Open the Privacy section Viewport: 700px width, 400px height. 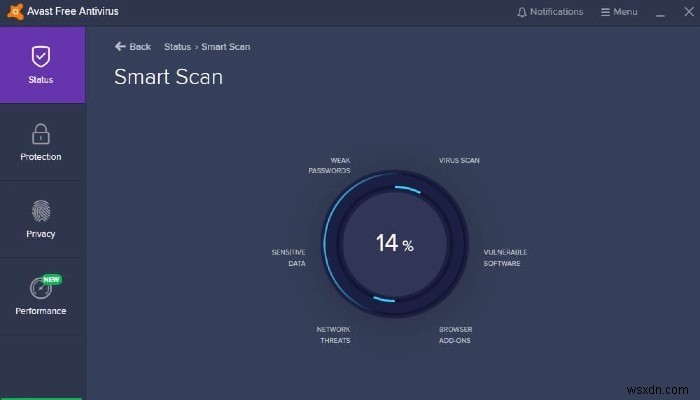click(x=42, y=219)
